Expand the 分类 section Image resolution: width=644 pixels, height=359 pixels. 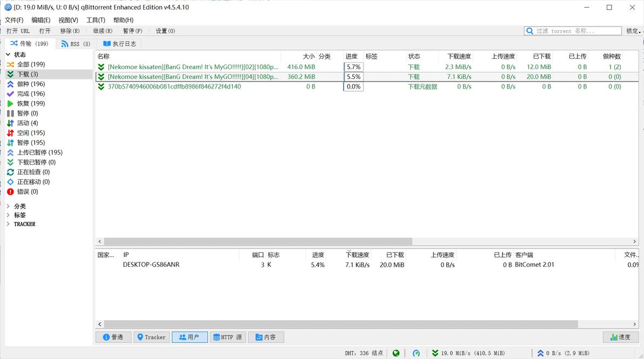[x=8, y=206]
